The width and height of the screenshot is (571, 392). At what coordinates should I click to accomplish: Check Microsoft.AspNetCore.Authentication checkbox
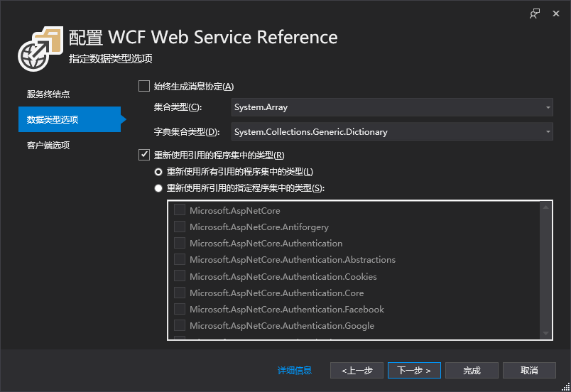[x=180, y=243]
